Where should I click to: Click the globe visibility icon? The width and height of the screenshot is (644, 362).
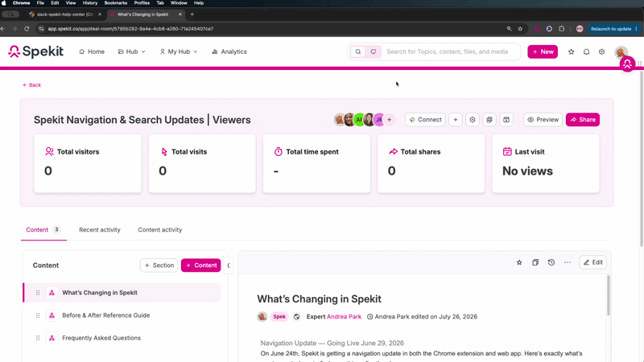tap(296, 316)
